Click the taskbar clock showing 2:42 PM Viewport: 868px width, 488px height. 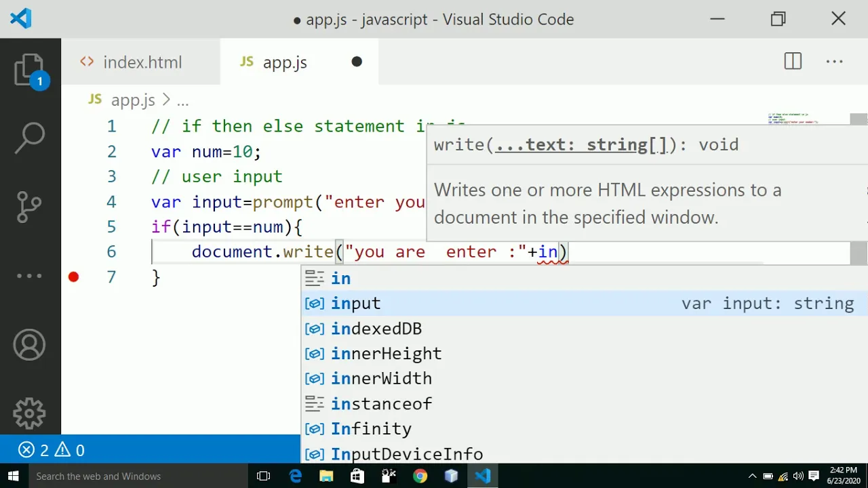pos(843,476)
